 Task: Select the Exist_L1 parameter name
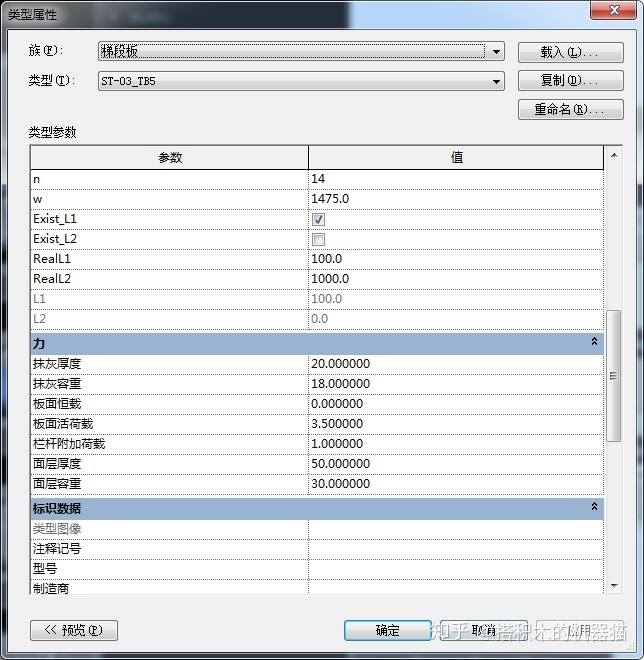(x=55, y=219)
